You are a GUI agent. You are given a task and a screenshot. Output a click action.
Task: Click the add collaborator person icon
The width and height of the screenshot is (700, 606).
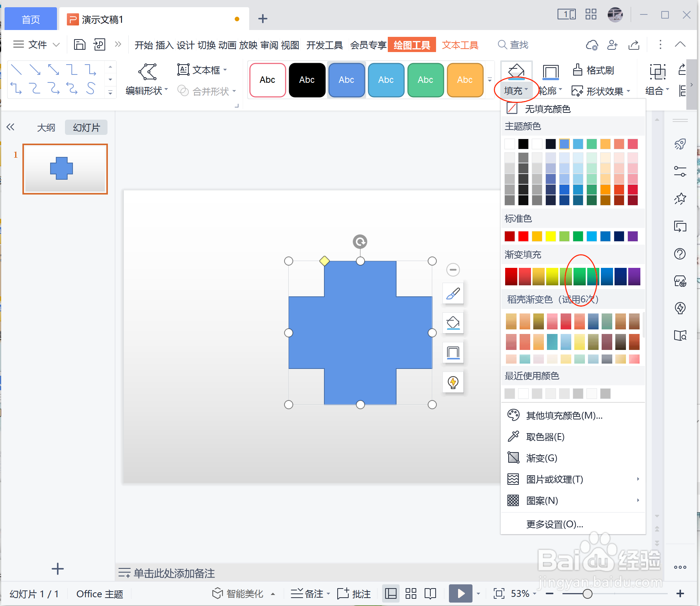[x=613, y=45]
